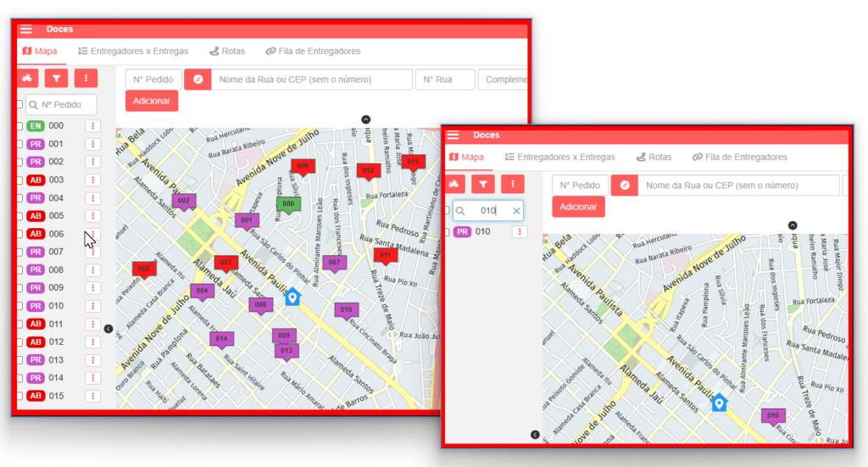Focus the street name or CEP field in back window
This screenshot has height=467, width=868.
click(x=310, y=80)
